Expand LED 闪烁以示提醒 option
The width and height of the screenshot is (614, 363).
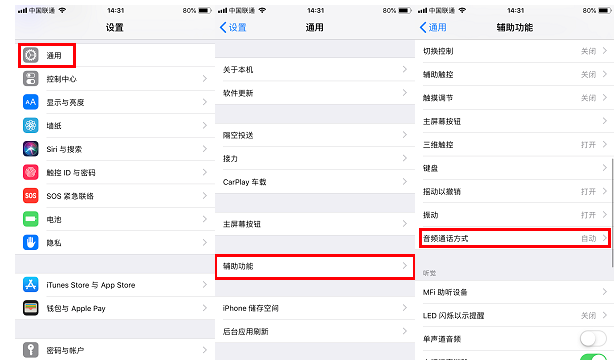515,315
